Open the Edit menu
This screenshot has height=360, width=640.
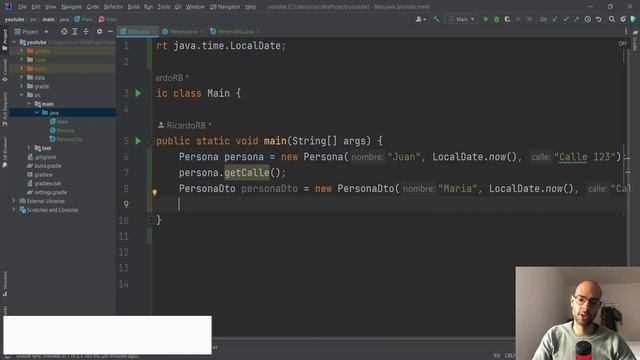tap(36, 7)
